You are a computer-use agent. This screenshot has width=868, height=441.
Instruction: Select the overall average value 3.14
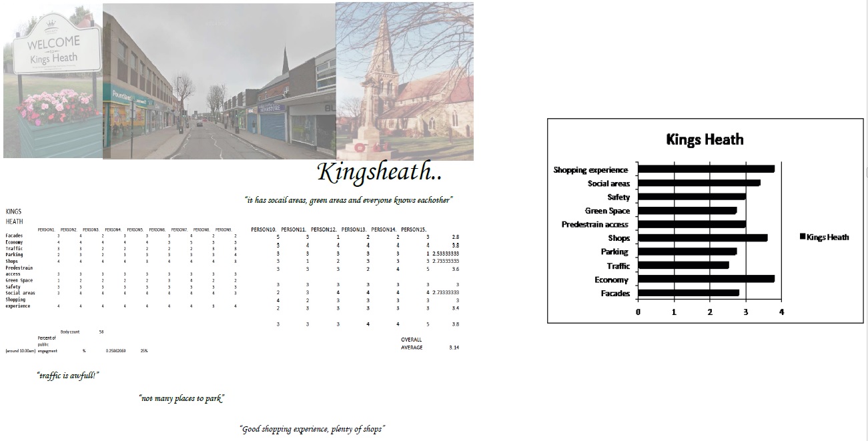pyautogui.click(x=454, y=348)
